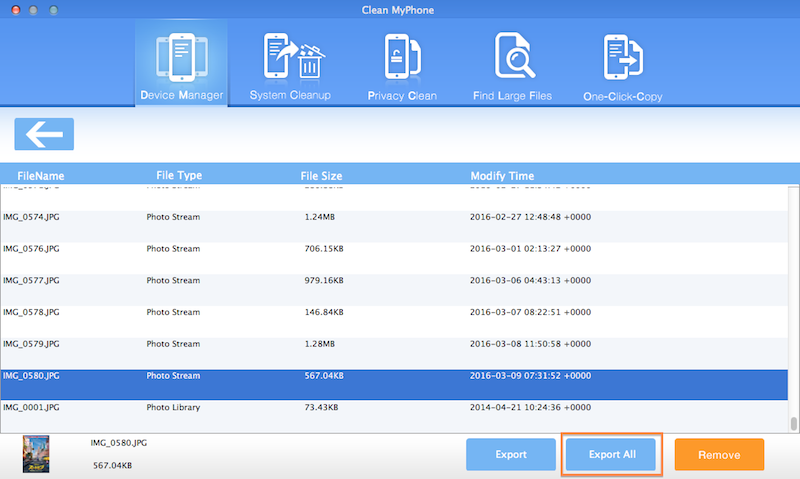Viewport: 800px width, 479px height.
Task: Click the file list scrollbar thumb
Action: 793,423
